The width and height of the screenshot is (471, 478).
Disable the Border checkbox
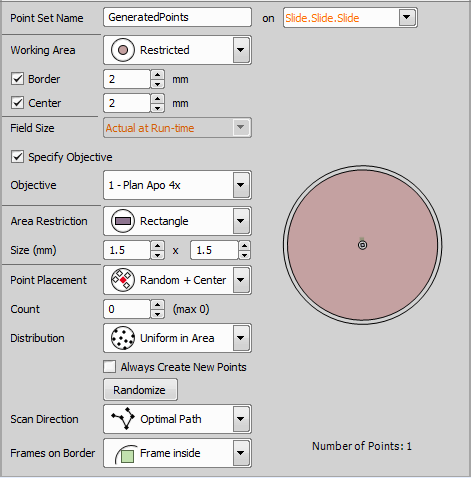click(x=17, y=79)
